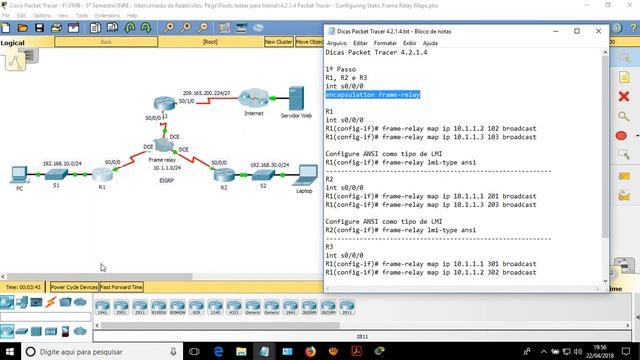The width and height of the screenshot is (640, 360).
Task: Click highlighted text encapsulation frame-relay
Action: 373,95
